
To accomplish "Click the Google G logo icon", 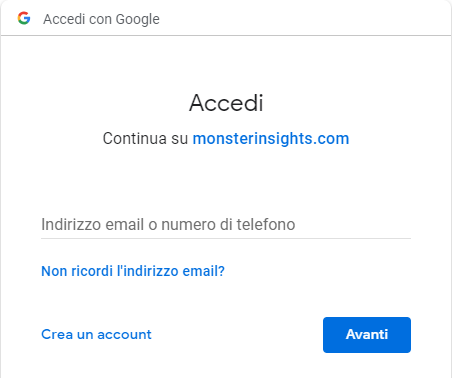I will click(x=24, y=18).
